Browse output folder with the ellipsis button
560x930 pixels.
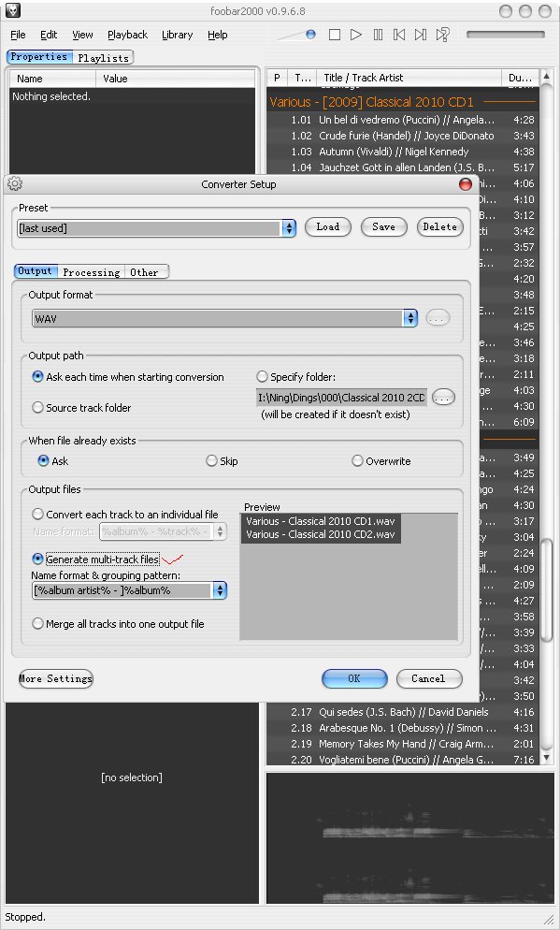[x=443, y=398]
